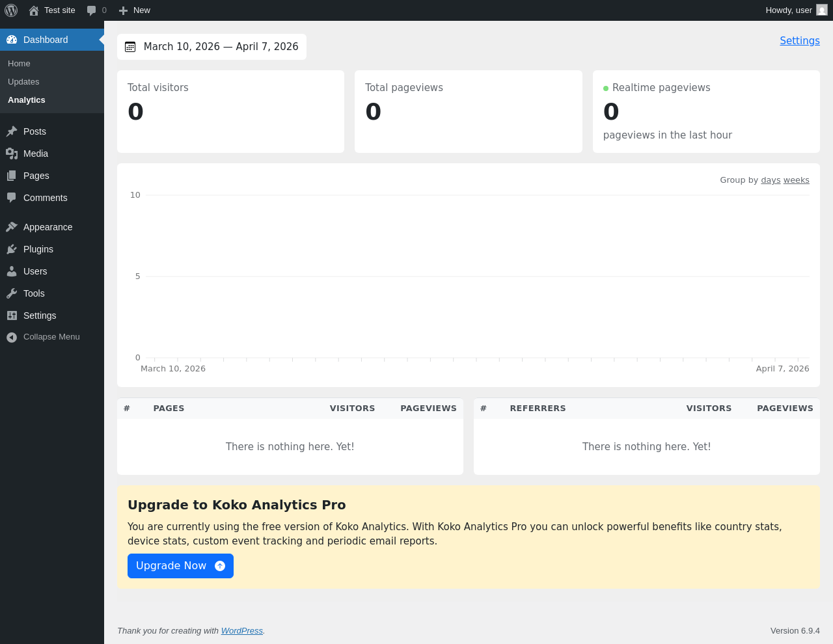833x644 pixels.
Task: Click the user avatar icon
Action: pos(822,10)
